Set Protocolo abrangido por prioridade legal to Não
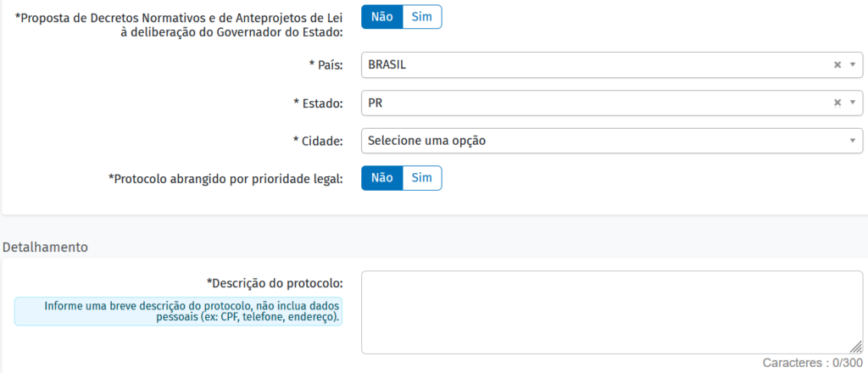This screenshot has width=868, height=373. pyautogui.click(x=381, y=178)
